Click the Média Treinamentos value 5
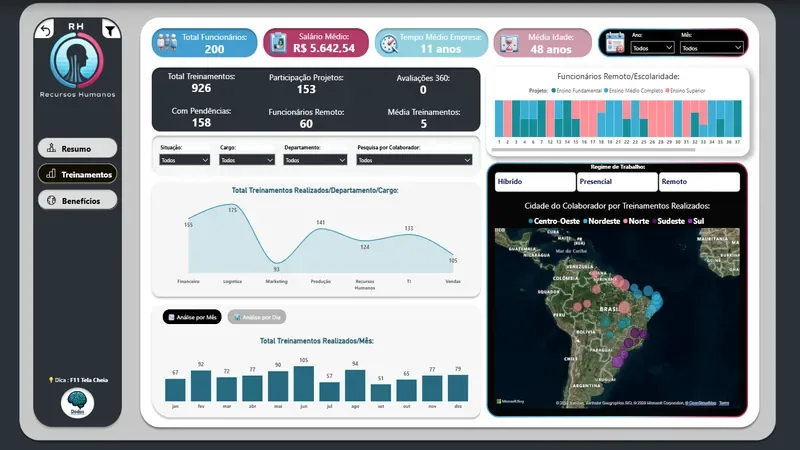The image size is (800, 450). [x=423, y=124]
